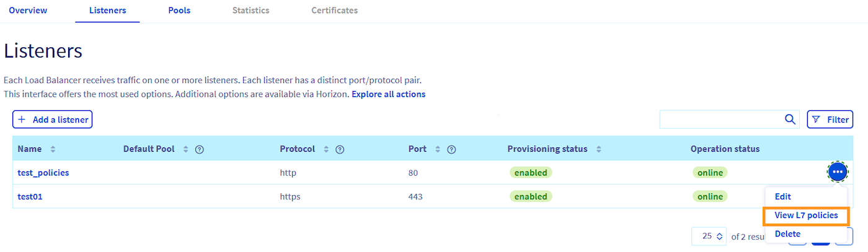Switch to the Pools tab
The image size is (868, 252).
point(179,11)
